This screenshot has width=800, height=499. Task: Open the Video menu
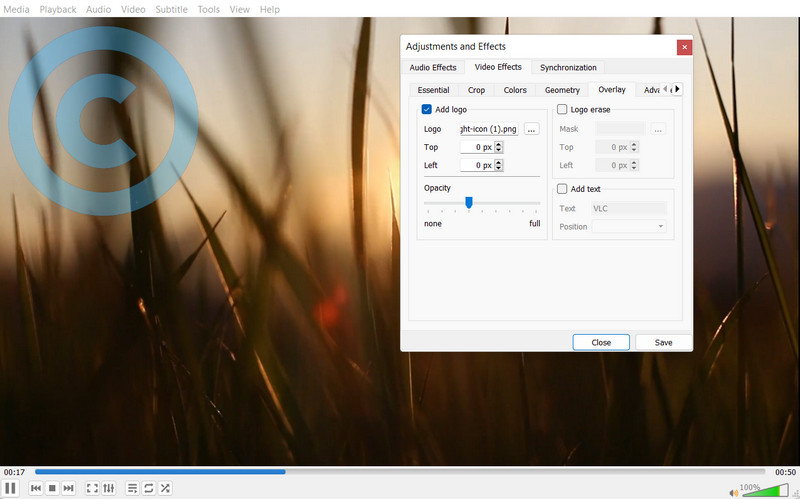pyautogui.click(x=133, y=9)
